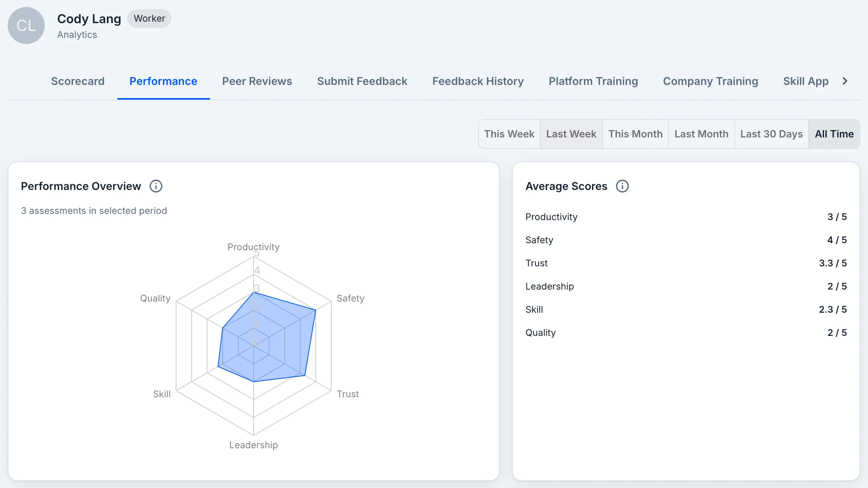Show more tabs with the right chevron
The height and width of the screenshot is (488, 868).
845,81
